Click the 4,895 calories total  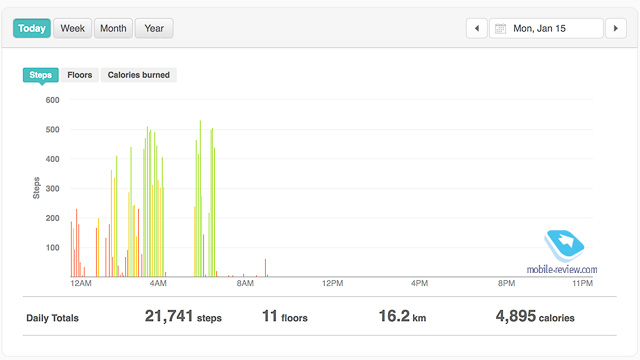pos(535,316)
